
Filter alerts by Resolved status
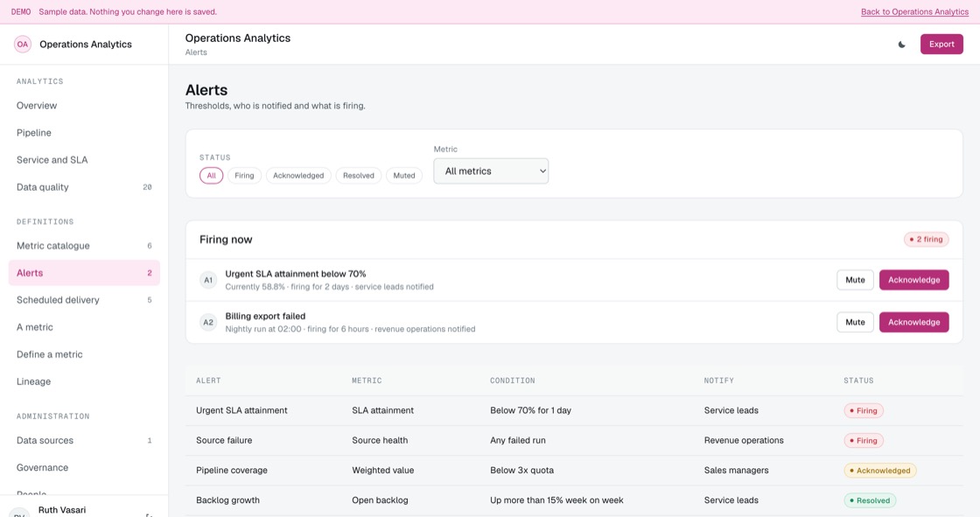coord(358,176)
